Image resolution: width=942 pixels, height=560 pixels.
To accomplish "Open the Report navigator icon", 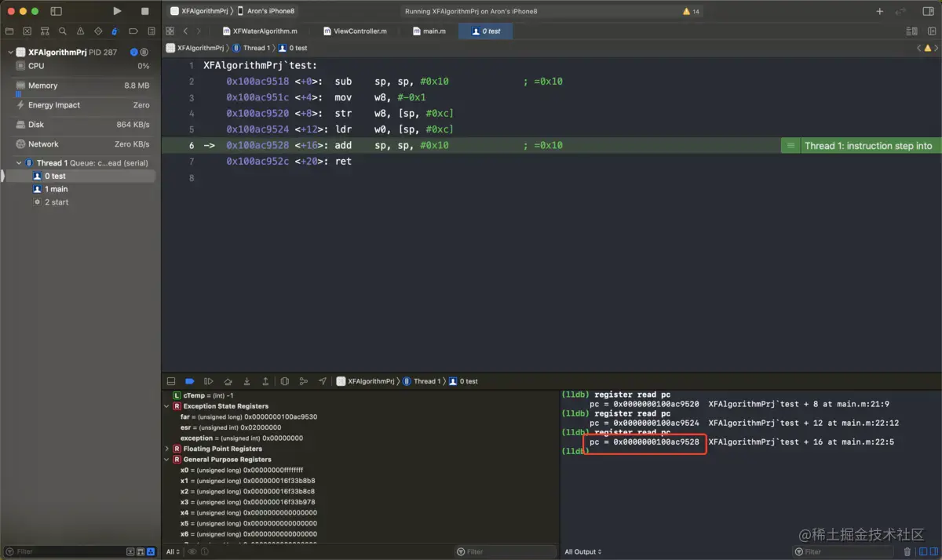I will pos(150,31).
